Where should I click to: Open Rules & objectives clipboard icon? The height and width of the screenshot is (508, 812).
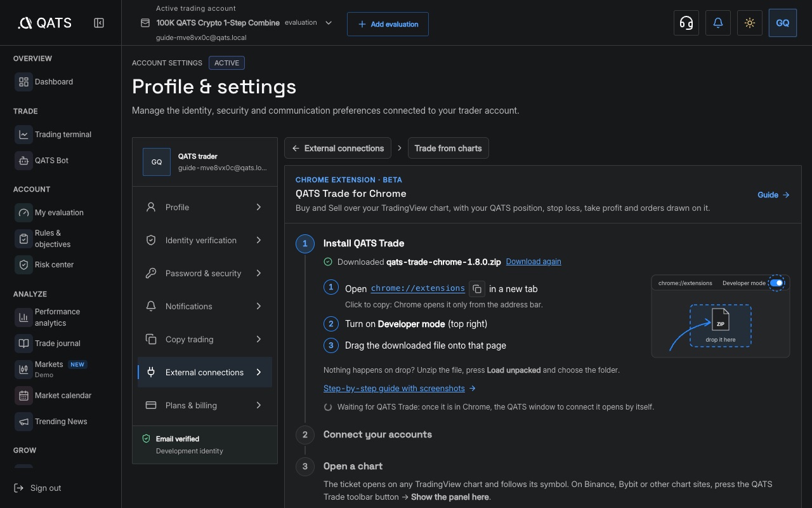[x=23, y=239]
